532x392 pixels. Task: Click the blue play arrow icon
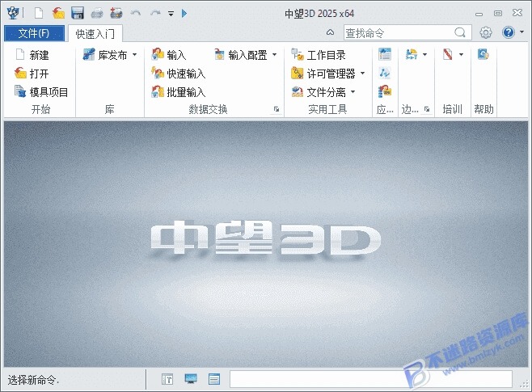click(184, 14)
